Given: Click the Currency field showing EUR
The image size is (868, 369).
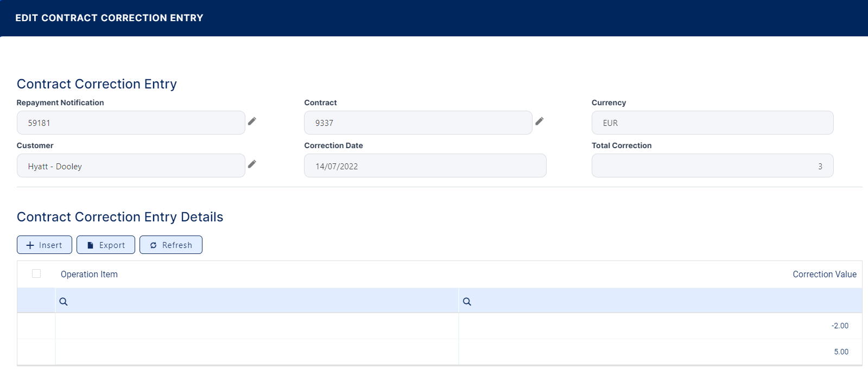Looking at the screenshot, I should (x=712, y=123).
